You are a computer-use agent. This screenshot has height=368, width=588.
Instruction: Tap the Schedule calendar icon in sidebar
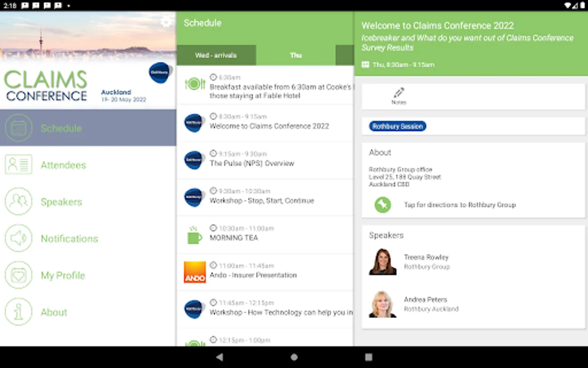coord(18,128)
